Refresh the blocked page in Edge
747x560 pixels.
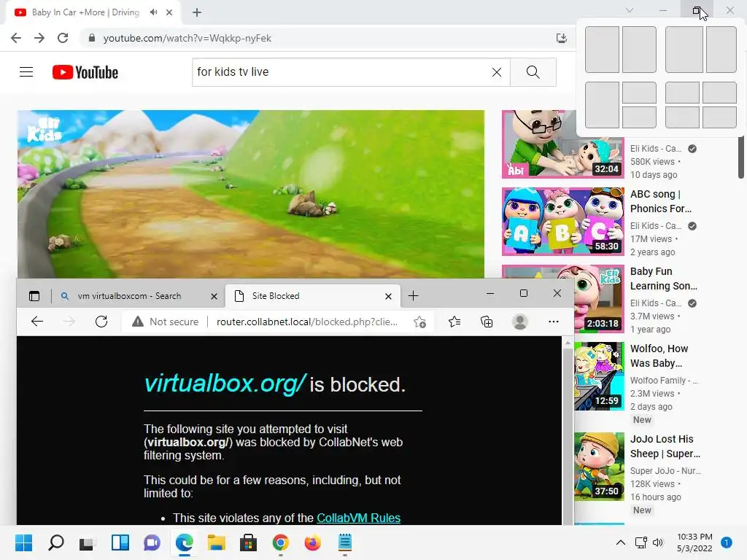tap(101, 322)
